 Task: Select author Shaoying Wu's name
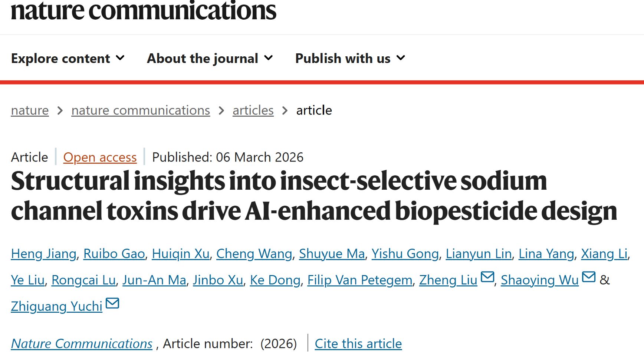tap(539, 280)
